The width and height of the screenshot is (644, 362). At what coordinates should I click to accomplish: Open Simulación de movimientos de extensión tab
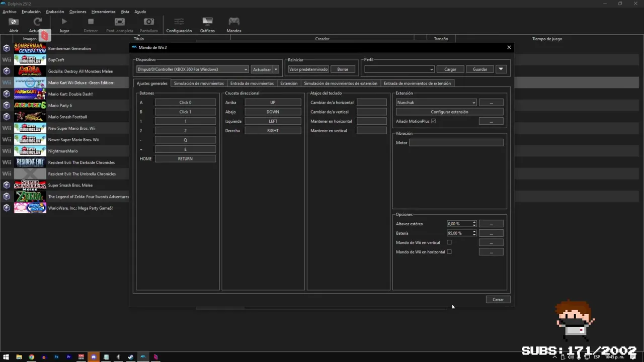click(341, 83)
